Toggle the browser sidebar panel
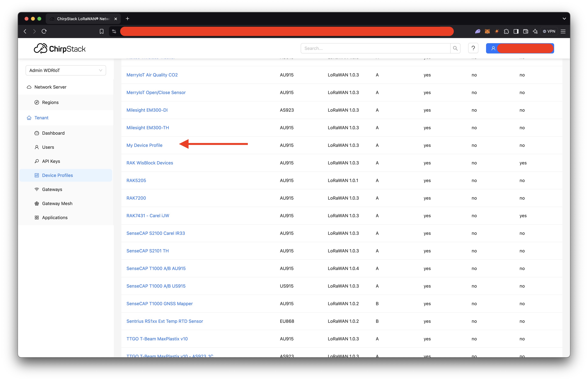Viewport: 588px width, 381px height. 516,31
